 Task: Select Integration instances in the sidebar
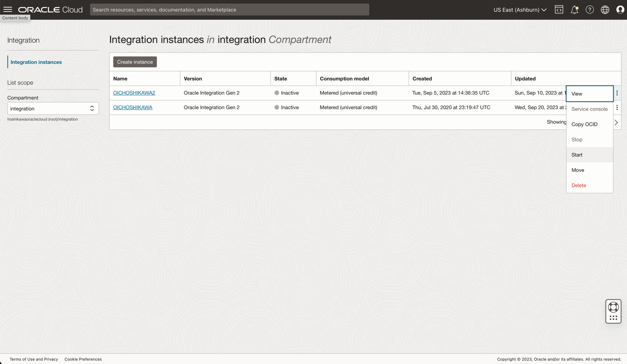tap(35, 62)
